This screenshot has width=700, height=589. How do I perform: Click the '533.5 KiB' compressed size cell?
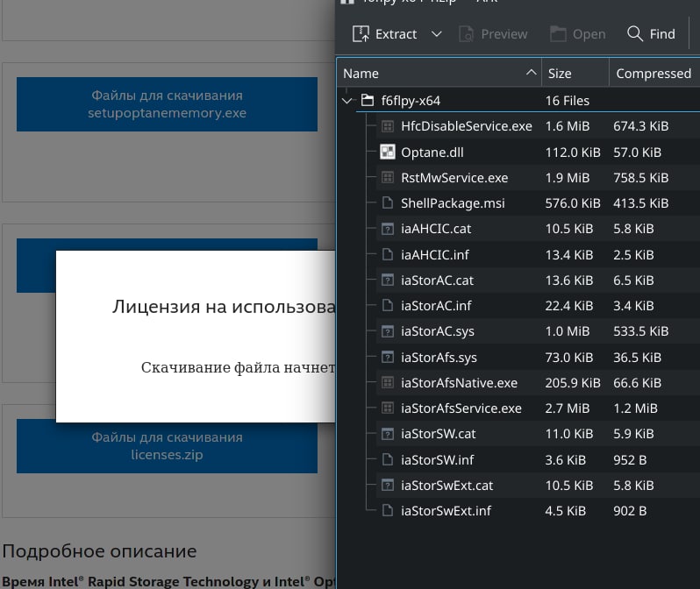[x=641, y=331]
